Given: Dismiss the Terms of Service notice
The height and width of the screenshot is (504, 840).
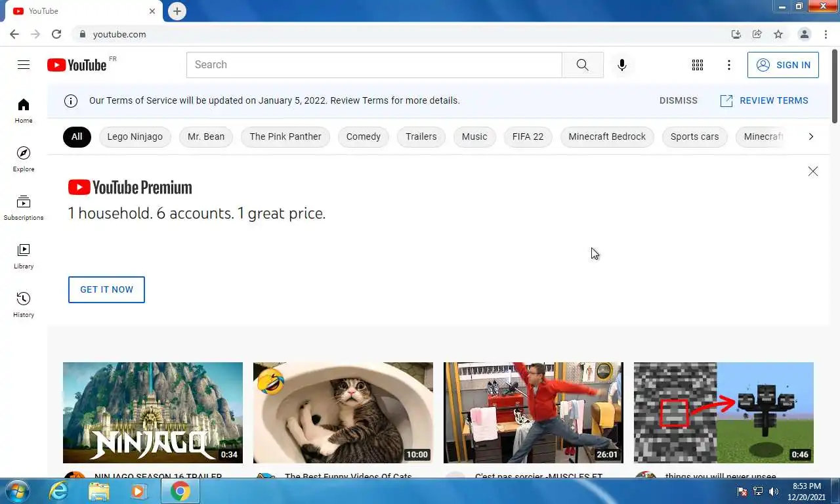Looking at the screenshot, I should (x=679, y=100).
